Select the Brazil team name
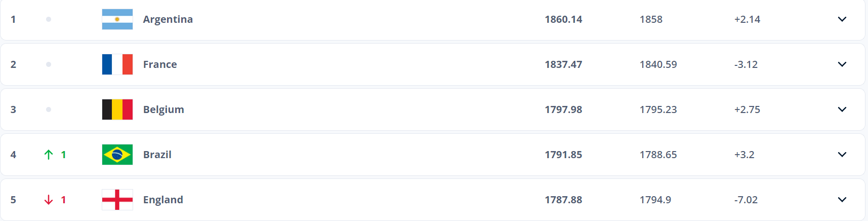Image resolution: width=868 pixels, height=221 pixels. [x=157, y=155]
